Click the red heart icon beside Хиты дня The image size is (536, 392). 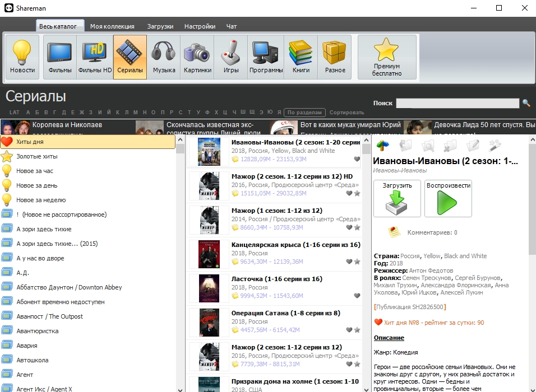[7, 142]
